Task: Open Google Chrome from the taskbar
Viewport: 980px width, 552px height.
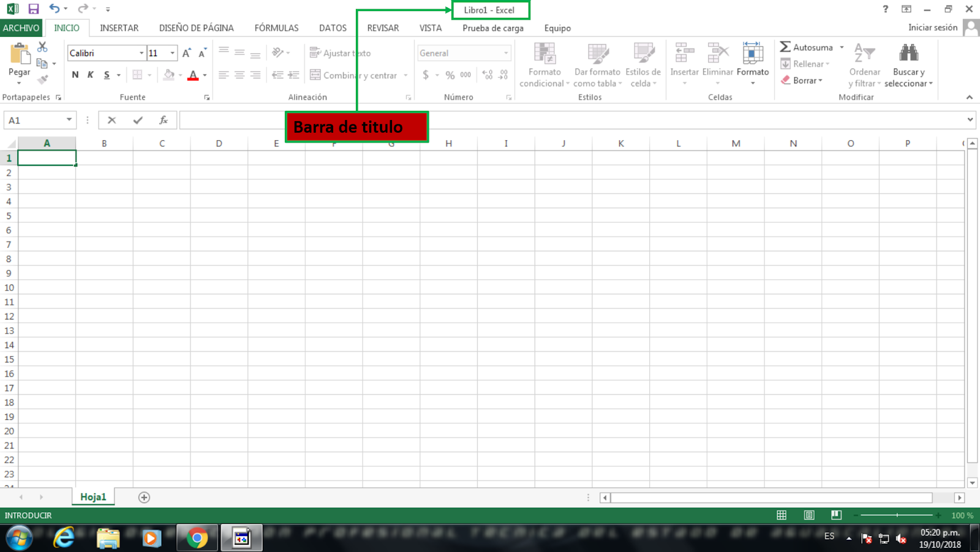Action: (x=197, y=537)
